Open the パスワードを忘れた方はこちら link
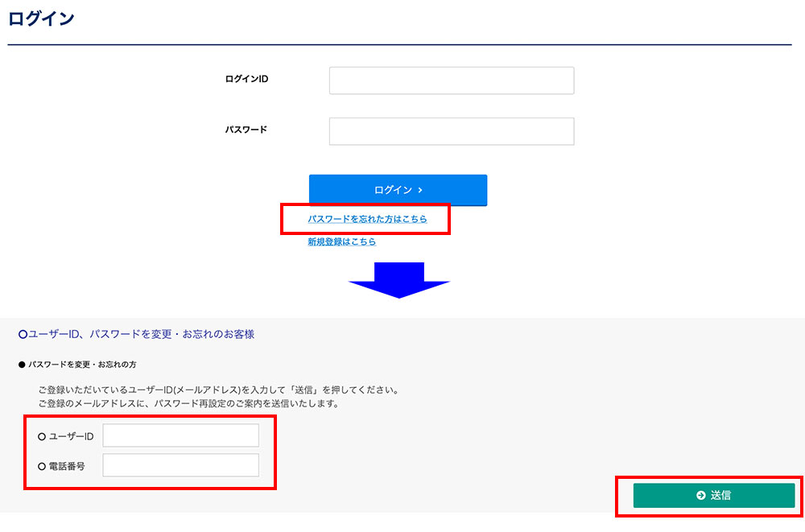The width and height of the screenshot is (805, 532). pos(367,219)
